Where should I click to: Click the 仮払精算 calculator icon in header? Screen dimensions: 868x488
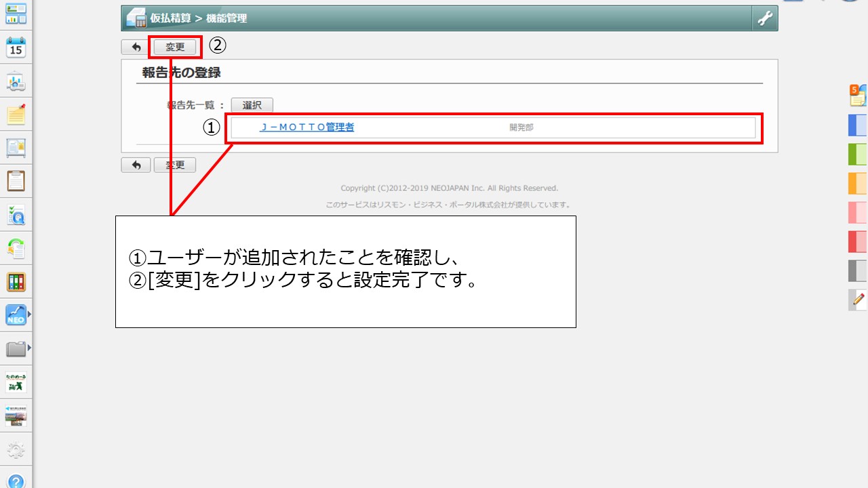[136, 18]
